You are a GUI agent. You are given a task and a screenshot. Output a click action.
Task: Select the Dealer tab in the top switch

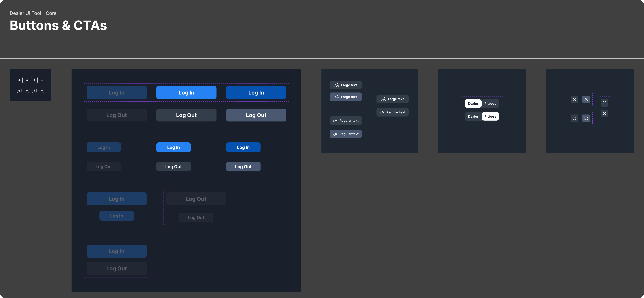click(x=473, y=103)
